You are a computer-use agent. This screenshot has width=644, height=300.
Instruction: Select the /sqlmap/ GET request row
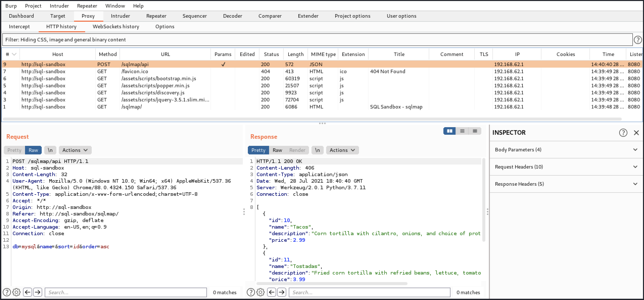tap(322, 107)
